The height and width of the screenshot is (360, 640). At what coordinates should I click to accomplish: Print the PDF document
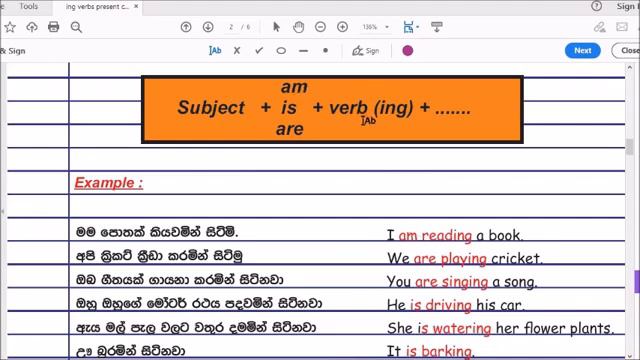pyautogui.click(x=53, y=27)
